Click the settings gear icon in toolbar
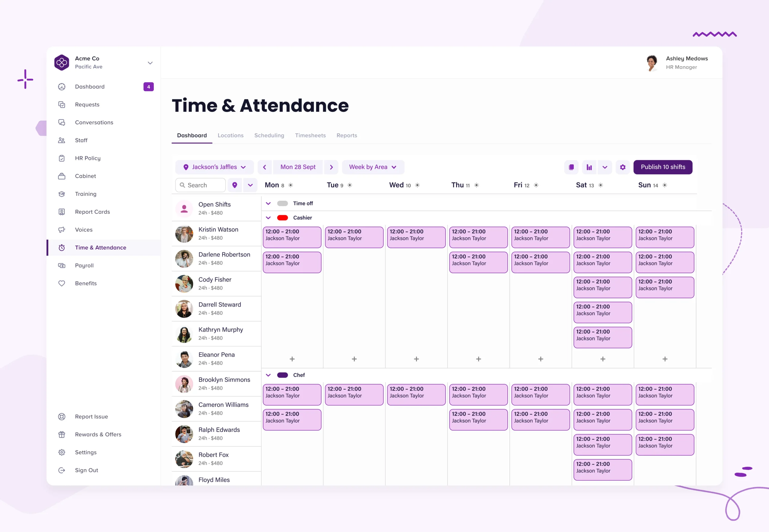Viewport: 769px width, 532px height. click(x=622, y=167)
